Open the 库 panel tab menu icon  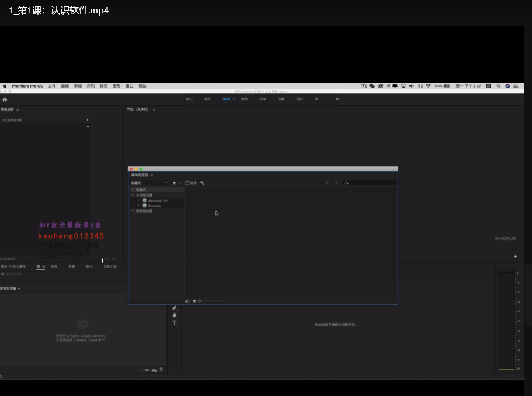(44, 266)
